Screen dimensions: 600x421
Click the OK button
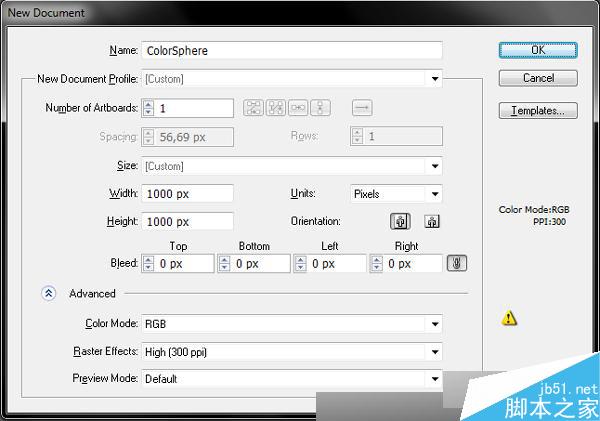pos(538,50)
